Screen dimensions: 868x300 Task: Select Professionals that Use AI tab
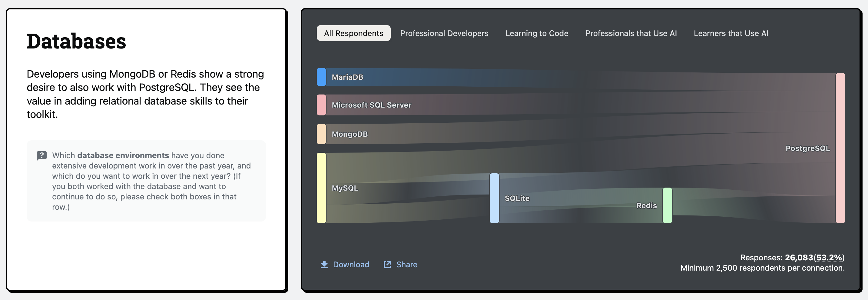(631, 33)
